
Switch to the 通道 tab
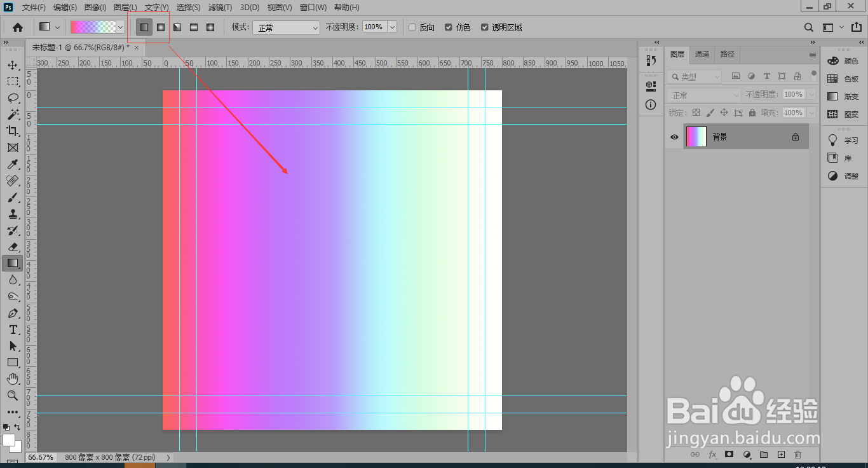click(x=702, y=54)
